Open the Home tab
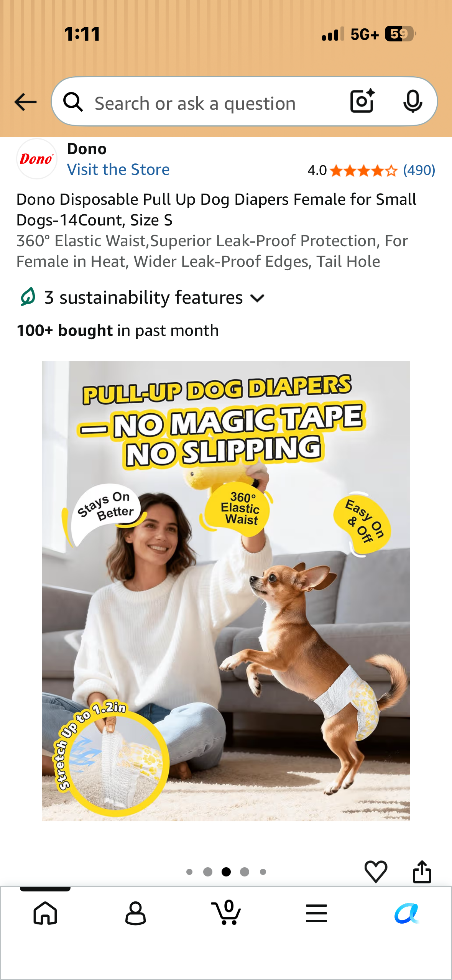Image resolution: width=452 pixels, height=980 pixels. [45, 913]
